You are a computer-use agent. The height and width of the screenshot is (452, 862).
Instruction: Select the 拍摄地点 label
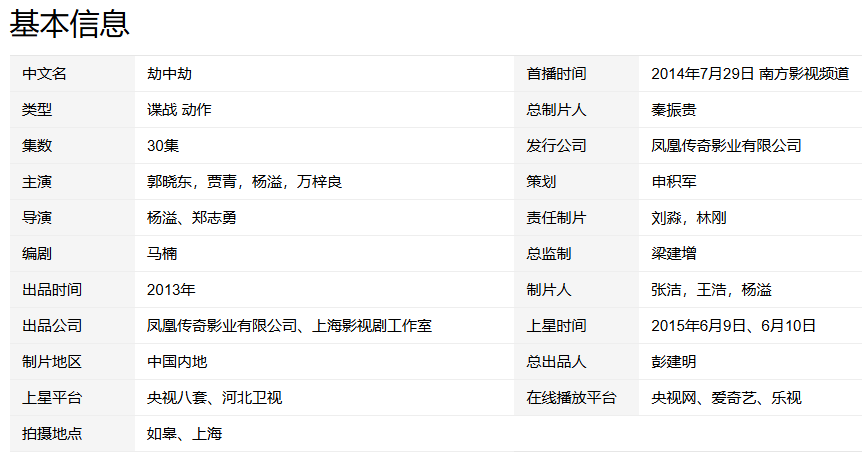[52, 434]
